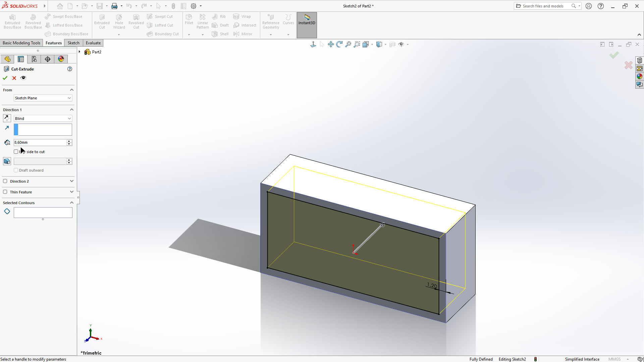Screen dimensions: 644x362
Task: Enable the Flip side to cut checkbox
Action: tap(16, 152)
